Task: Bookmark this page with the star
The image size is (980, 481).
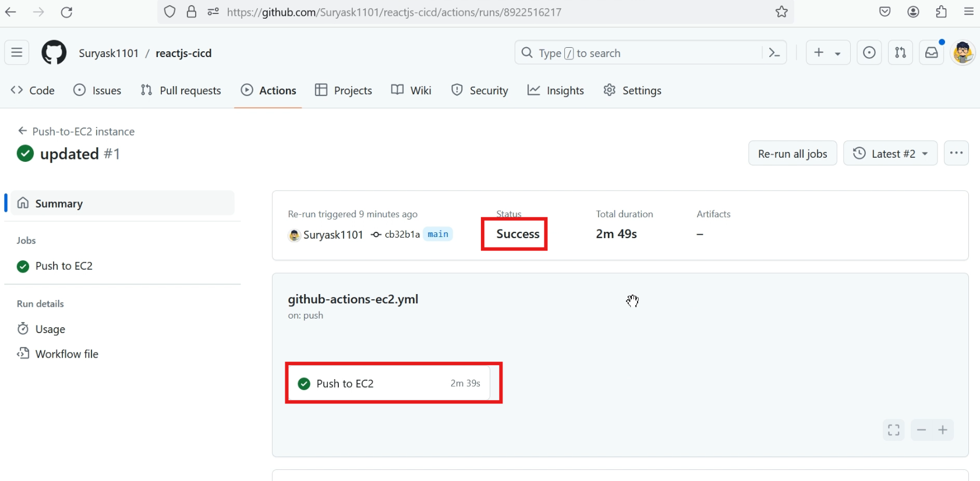Action: 781,12
